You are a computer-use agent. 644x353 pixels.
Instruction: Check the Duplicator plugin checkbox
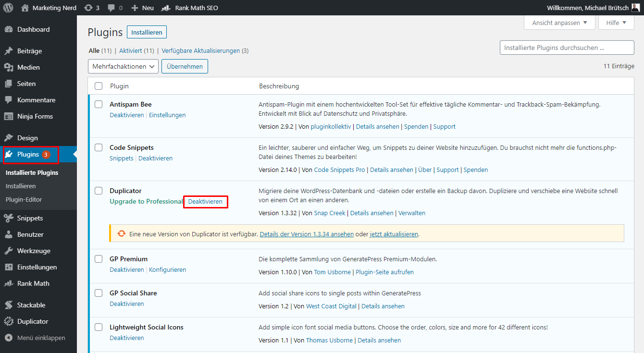(x=99, y=191)
